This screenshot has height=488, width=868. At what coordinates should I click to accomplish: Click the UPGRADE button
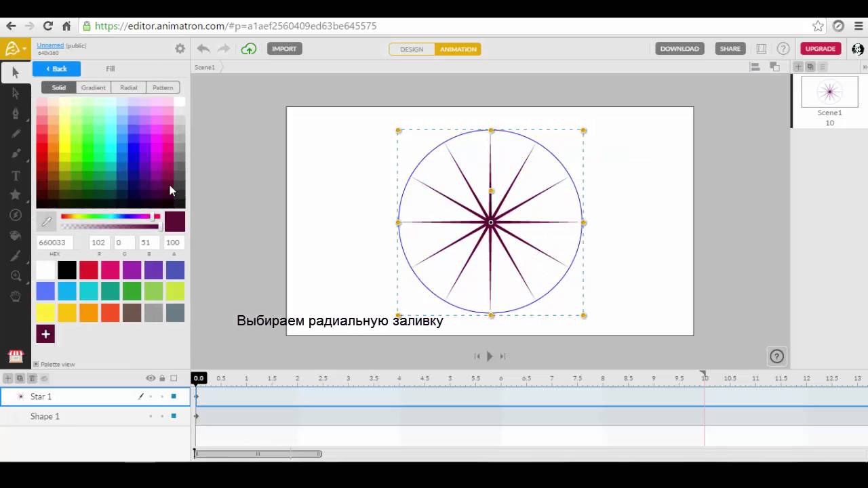tap(821, 49)
